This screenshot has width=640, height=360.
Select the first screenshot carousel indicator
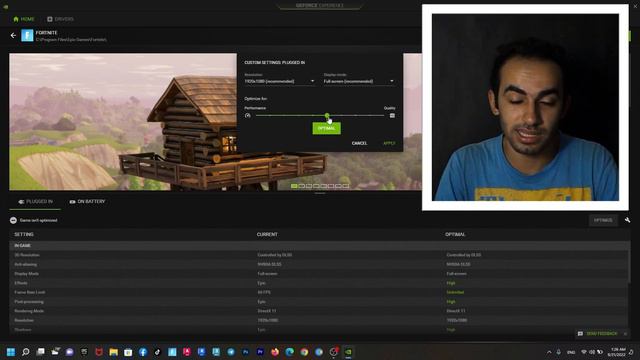point(294,186)
